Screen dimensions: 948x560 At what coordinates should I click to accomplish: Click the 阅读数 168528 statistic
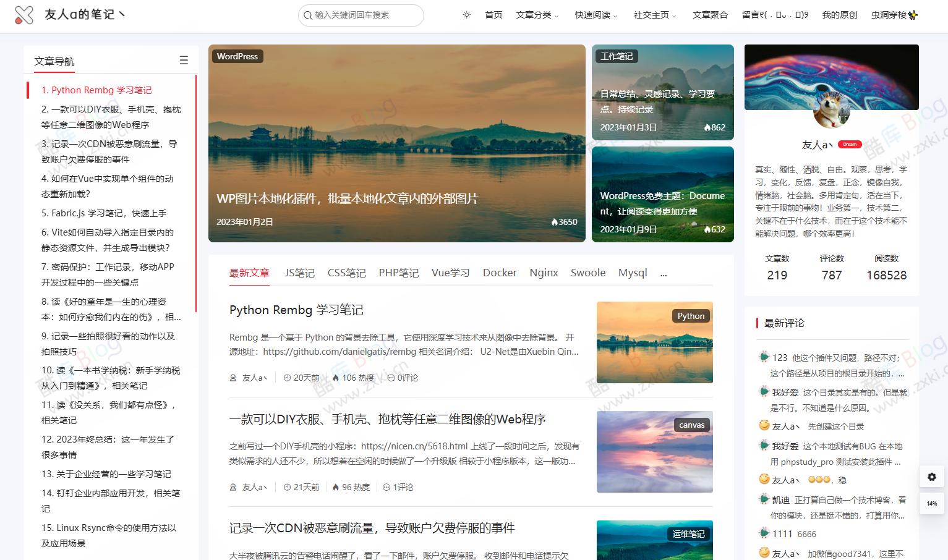pyautogui.click(x=886, y=268)
